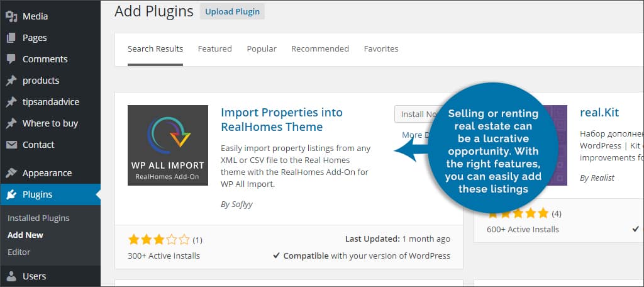
Task: Open the real.Kit plugin title link
Action: pyautogui.click(x=599, y=112)
